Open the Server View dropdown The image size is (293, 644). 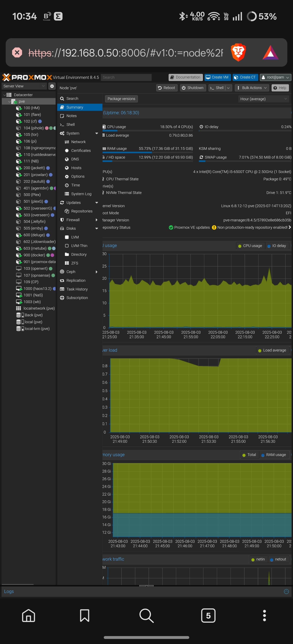point(24,86)
